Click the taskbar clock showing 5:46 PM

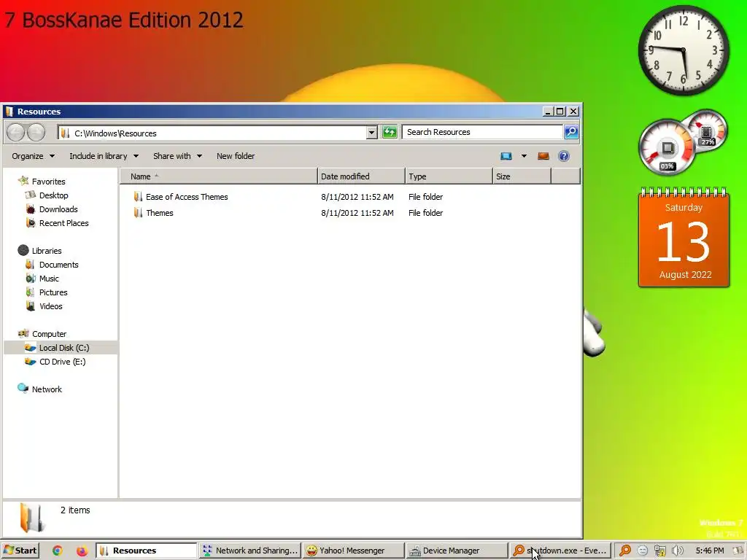pos(709,551)
